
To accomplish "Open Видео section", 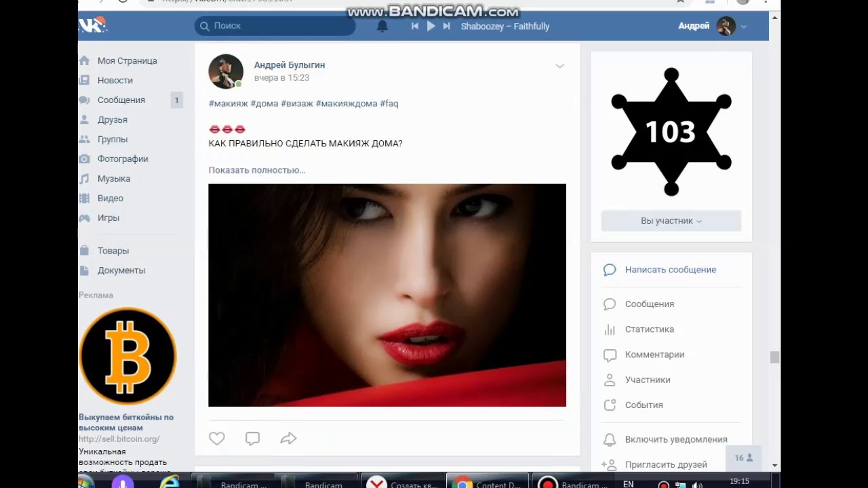I will click(x=111, y=198).
